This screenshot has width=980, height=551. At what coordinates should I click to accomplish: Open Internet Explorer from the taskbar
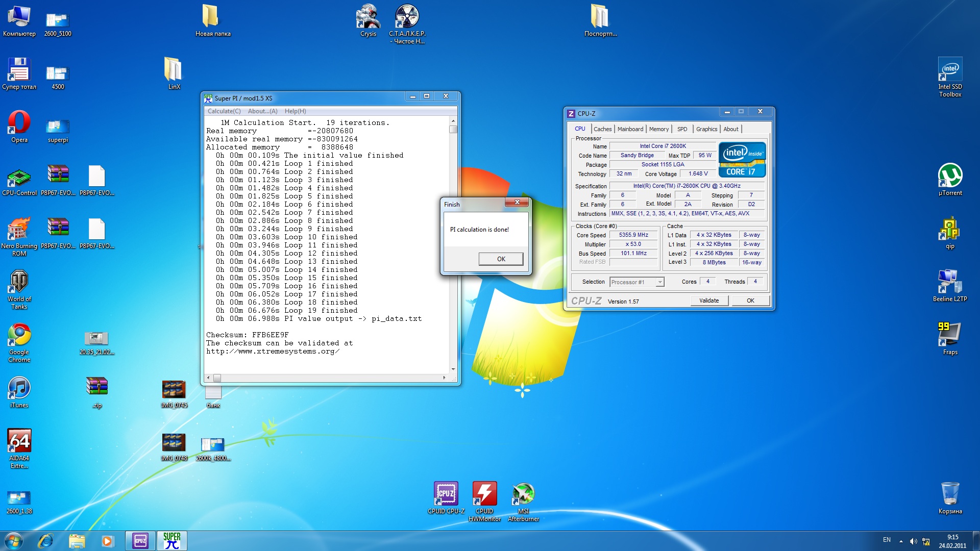point(46,541)
